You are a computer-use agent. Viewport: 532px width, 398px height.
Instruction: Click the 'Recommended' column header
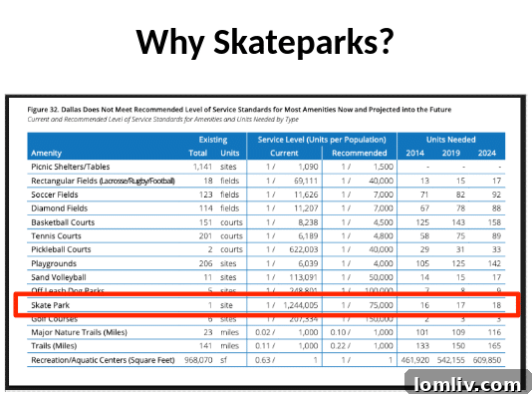[x=360, y=153]
